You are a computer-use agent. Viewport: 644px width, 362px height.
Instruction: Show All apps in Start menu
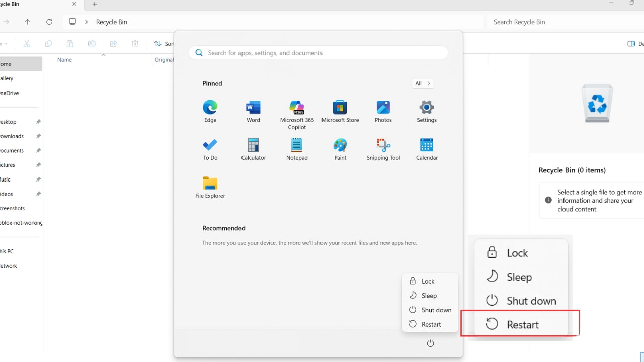[422, 83]
